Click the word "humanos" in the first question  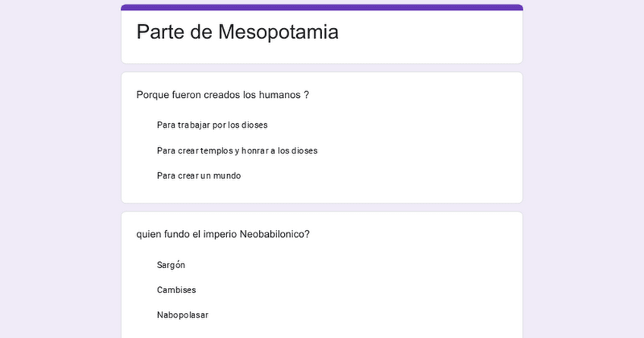coord(280,95)
